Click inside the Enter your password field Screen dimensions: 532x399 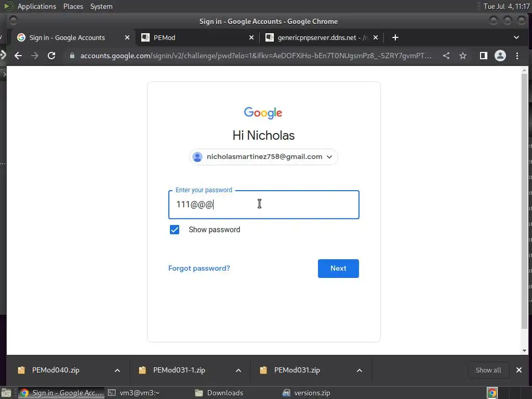coord(263,205)
